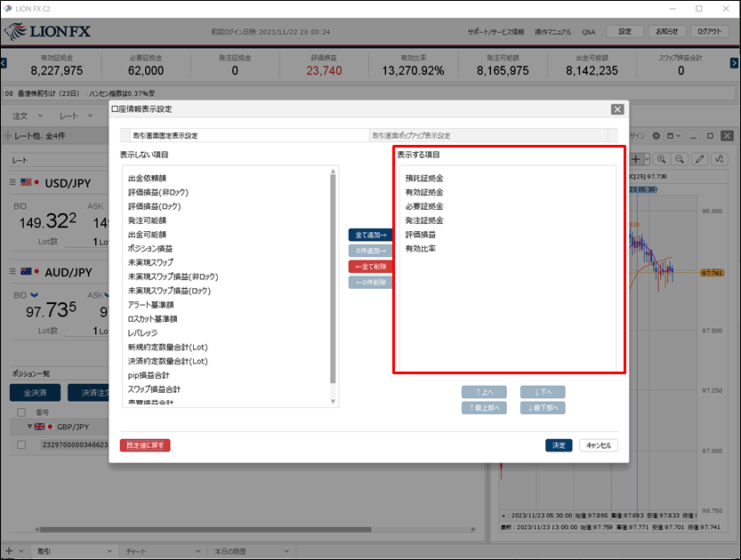Viewport: 741px width, 560px height.
Task: Select pip損益合計 in hidden items list
Action: coord(149,375)
